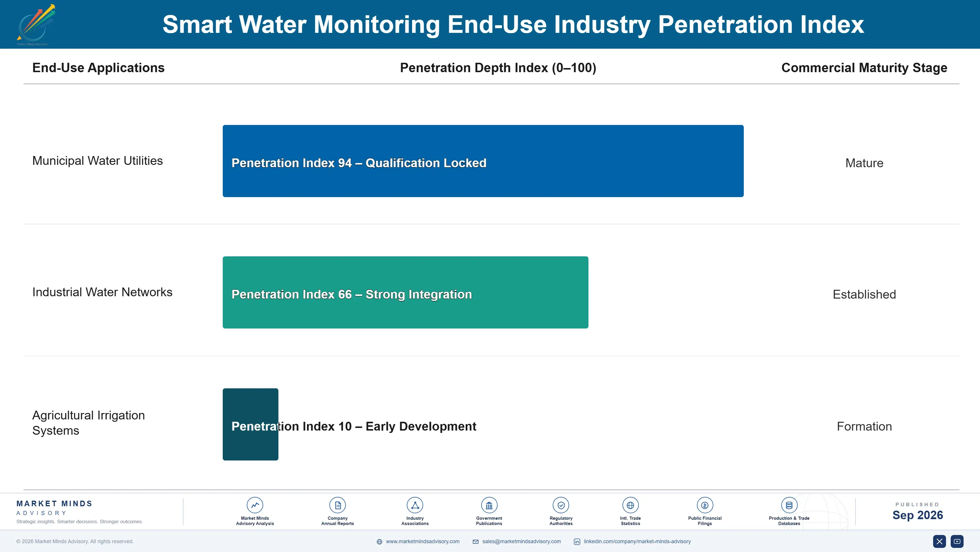Click the 'Sep 2026' published date
Image resolution: width=980 pixels, height=552 pixels.
[918, 515]
